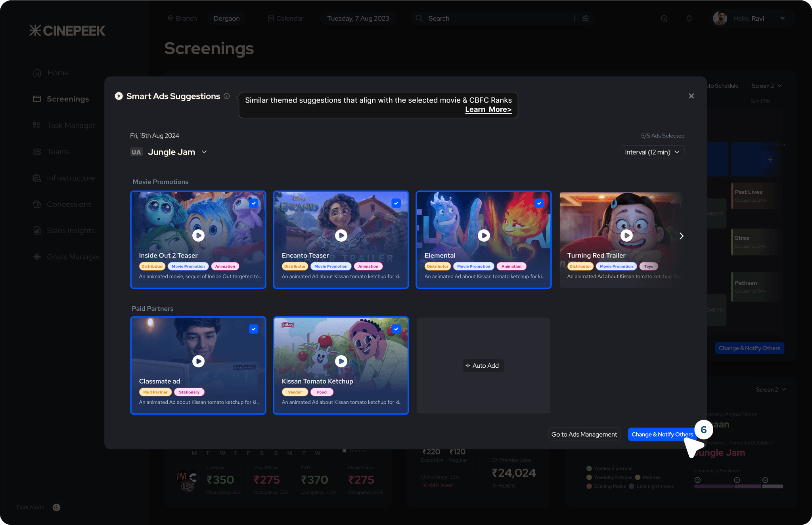Screen dimensions: 812x525
Task: Click the info icon beside Smart Ads Suggestions
Action: (227, 96)
